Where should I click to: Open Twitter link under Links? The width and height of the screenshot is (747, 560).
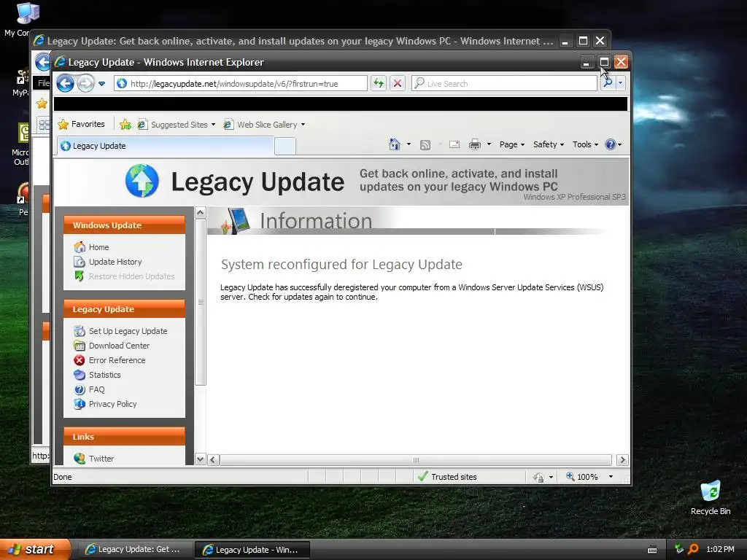pyautogui.click(x=101, y=459)
